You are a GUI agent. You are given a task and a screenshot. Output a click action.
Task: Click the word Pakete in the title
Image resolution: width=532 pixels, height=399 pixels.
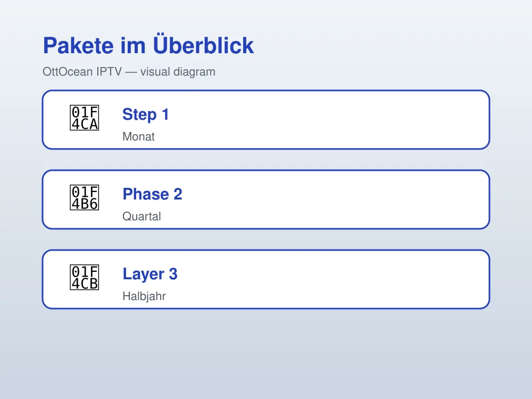pos(78,45)
